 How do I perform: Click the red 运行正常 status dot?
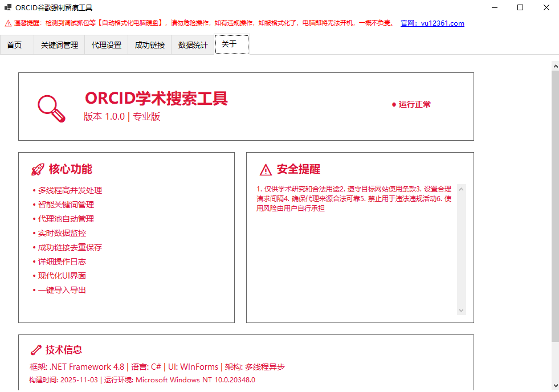(394, 105)
